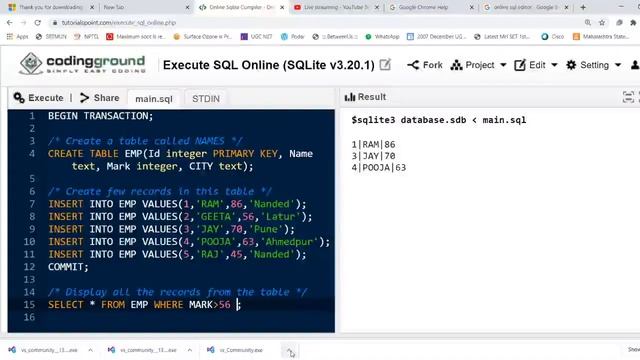Open the Maharashtra State bookmark
This screenshot has width=640, height=360.
pos(602,37)
